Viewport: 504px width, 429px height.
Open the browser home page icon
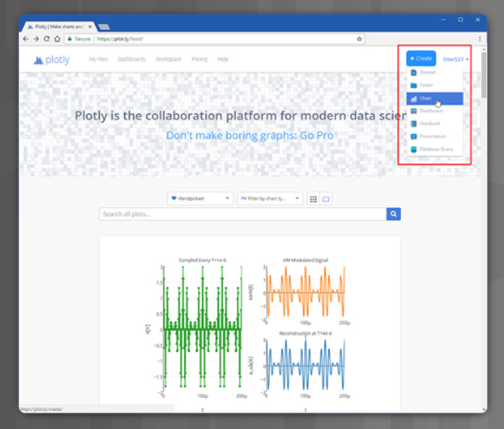(57, 39)
